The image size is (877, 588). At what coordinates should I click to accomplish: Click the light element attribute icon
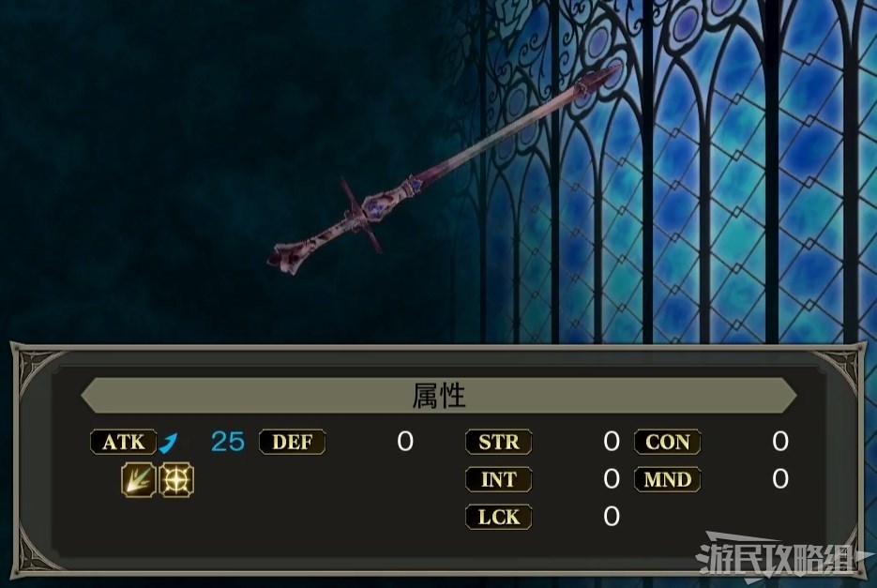(x=176, y=480)
